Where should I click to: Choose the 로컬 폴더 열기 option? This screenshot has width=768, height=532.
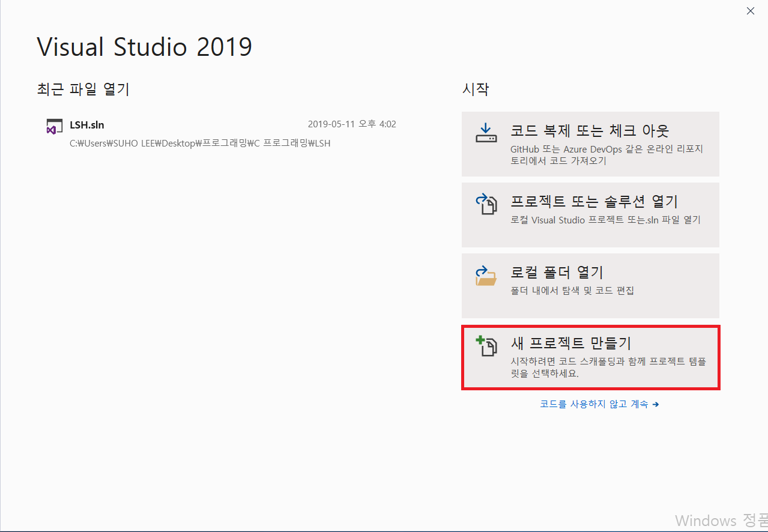590,286
